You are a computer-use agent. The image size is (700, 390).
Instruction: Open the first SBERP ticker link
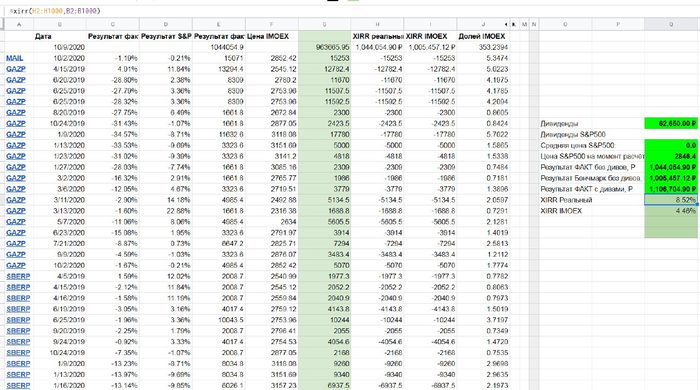pyautogui.click(x=18, y=276)
